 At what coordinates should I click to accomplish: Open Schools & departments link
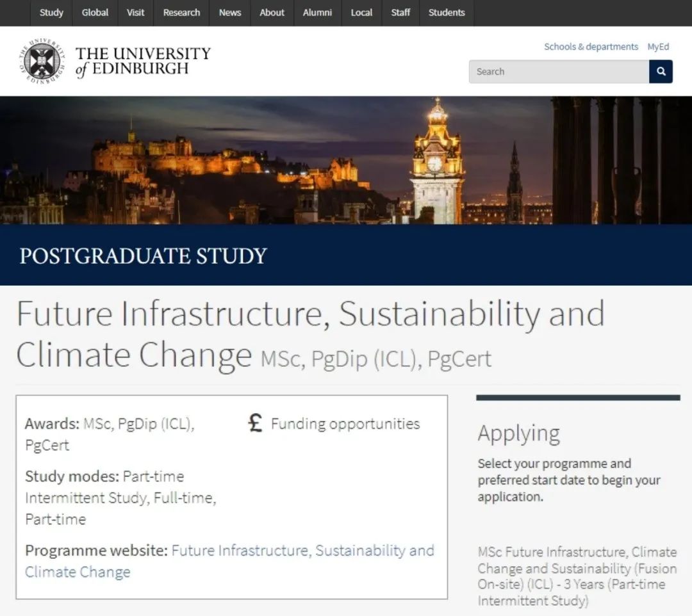[x=591, y=47]
